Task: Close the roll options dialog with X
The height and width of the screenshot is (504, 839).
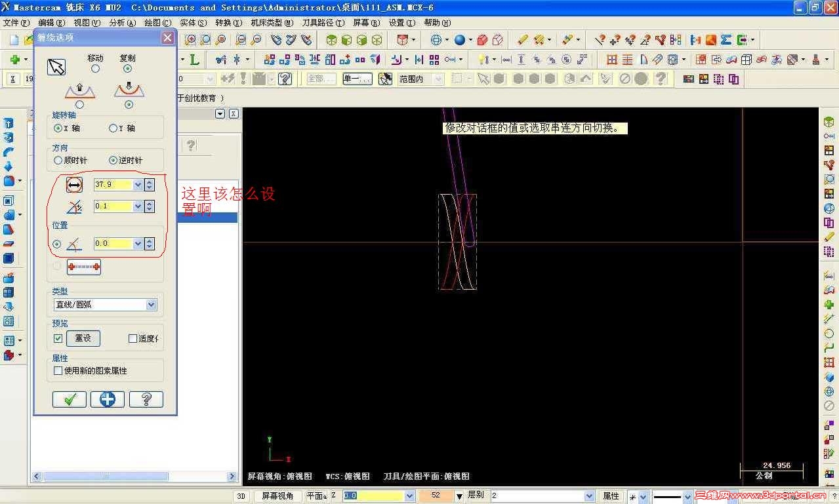Action: coord(167,37)
